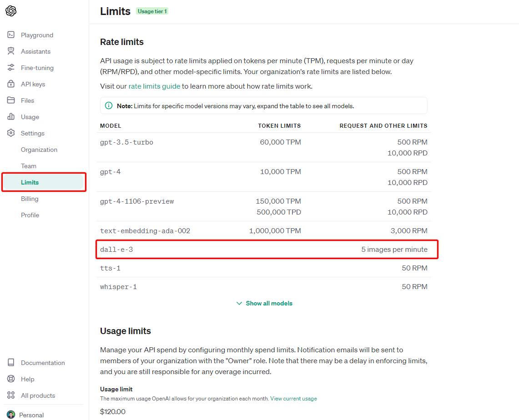This screenshot has height=420, width=519.
Task: Click the Personal account avatar
Action: [x=11, y=415]
